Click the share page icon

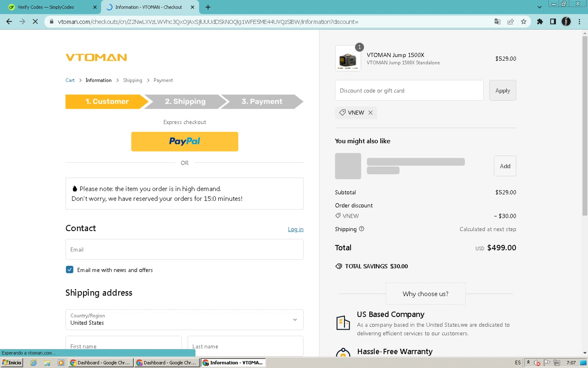510,22
